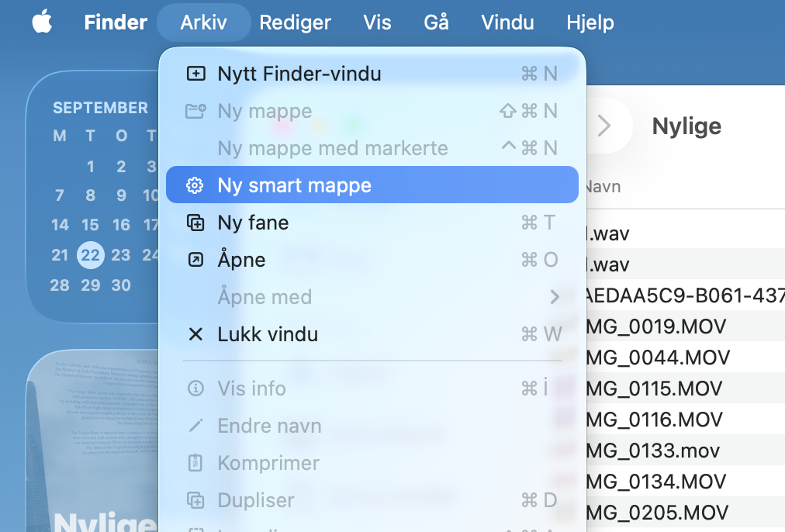Select the file MG_0134.MOV

click(655, 482)
